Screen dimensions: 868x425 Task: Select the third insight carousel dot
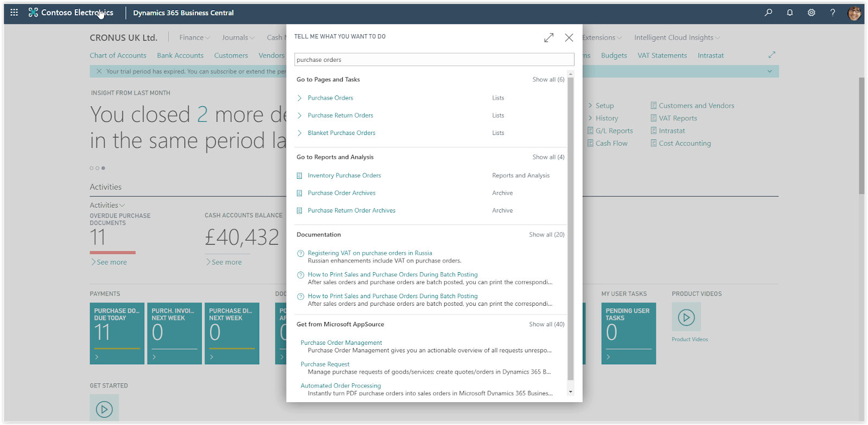pyautogui.click(x=103, y=168)
